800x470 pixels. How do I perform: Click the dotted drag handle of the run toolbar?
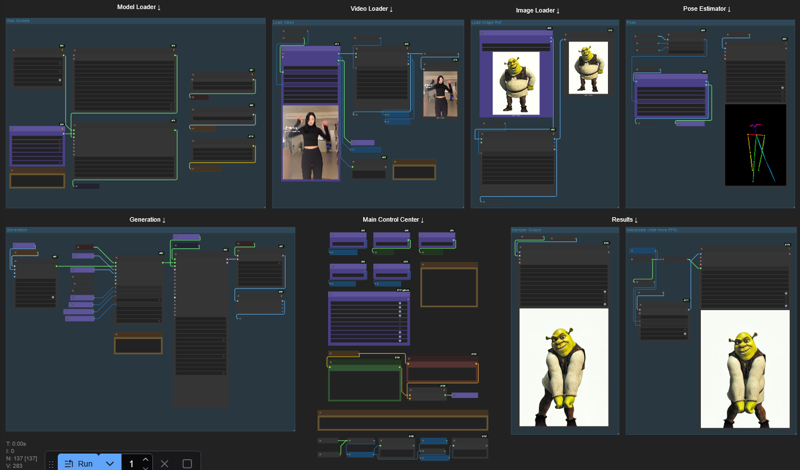[51, 464]
